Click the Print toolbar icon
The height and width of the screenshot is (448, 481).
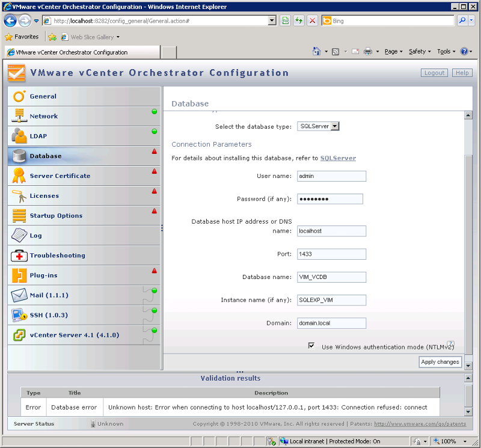coord(368,52)
